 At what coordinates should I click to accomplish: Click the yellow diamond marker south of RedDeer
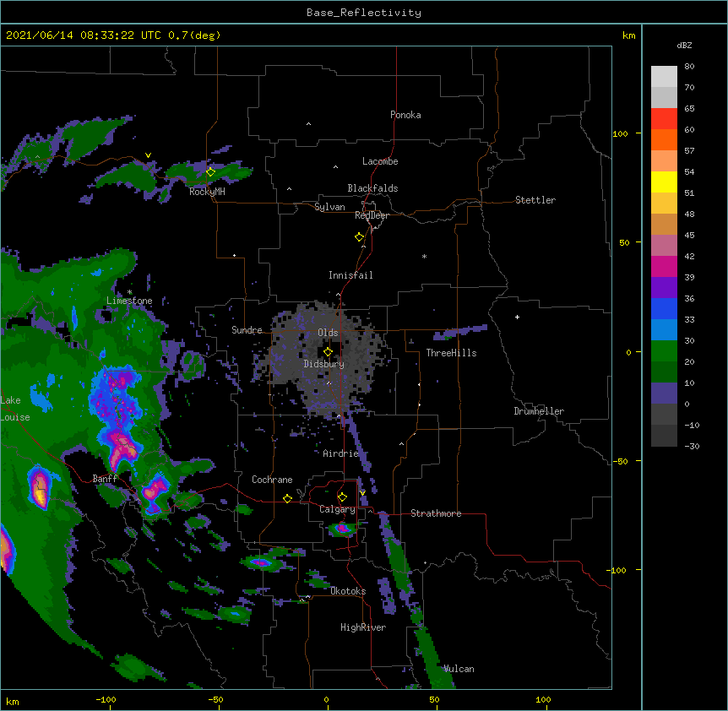pos(360,237)
